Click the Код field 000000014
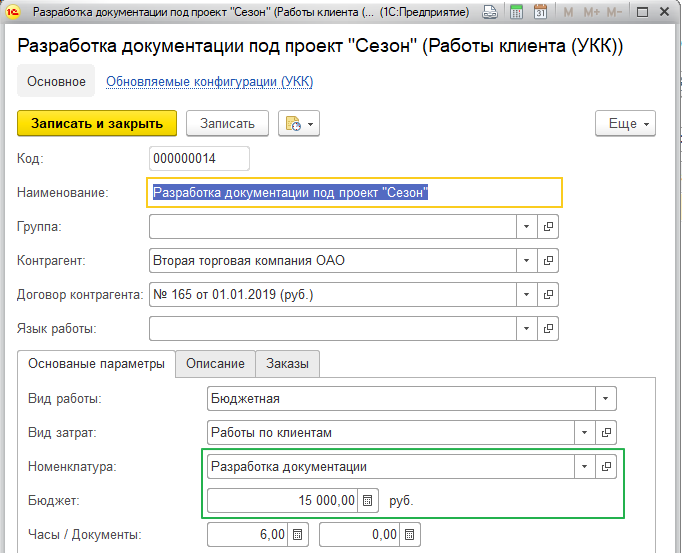The image size is (682, 553). click(x=199, y=158)
